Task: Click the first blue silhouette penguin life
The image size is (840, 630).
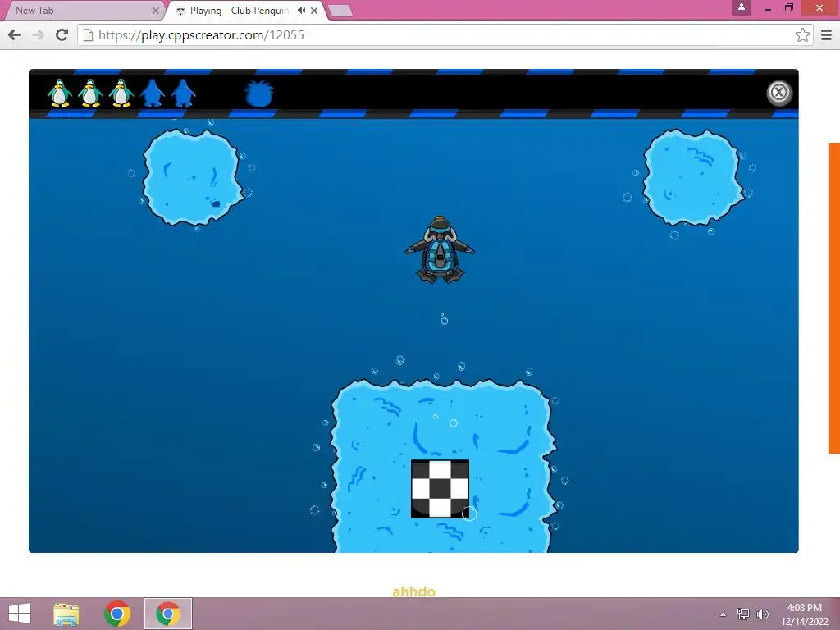Action: (x=152, y=93)
